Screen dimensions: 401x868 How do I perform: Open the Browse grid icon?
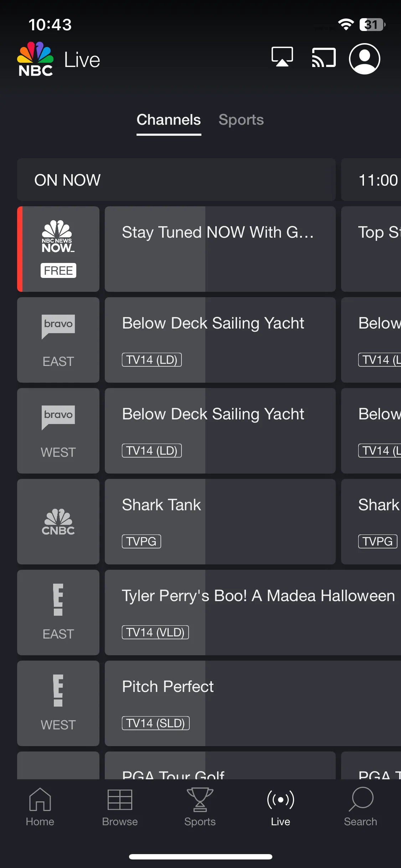tap(120, 800)
